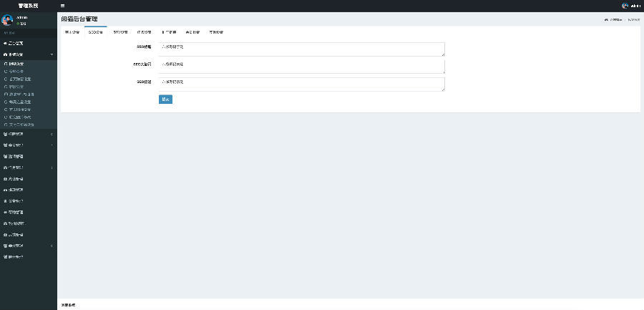
Task: Focus the SEO标题 text field
Action: 301,49
